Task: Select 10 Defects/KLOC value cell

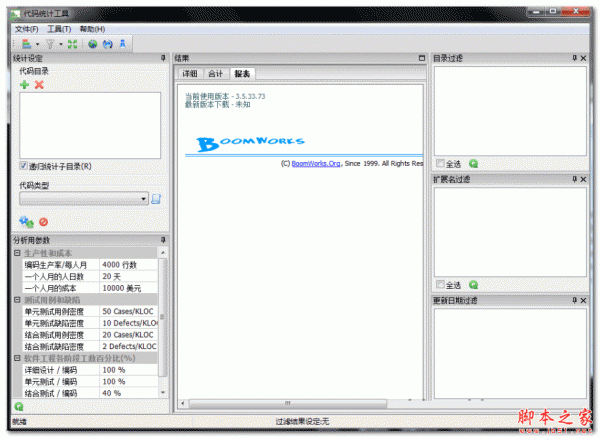Action: [129, 323]
